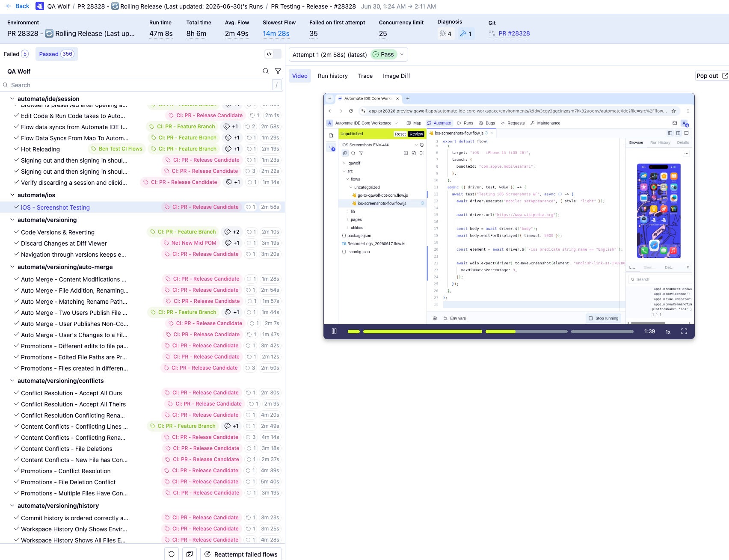The width and height of the screenshot is (729, 560).
Task: Open Workspace History Only Shows Envir flow
Action: (x=74, y=529)
